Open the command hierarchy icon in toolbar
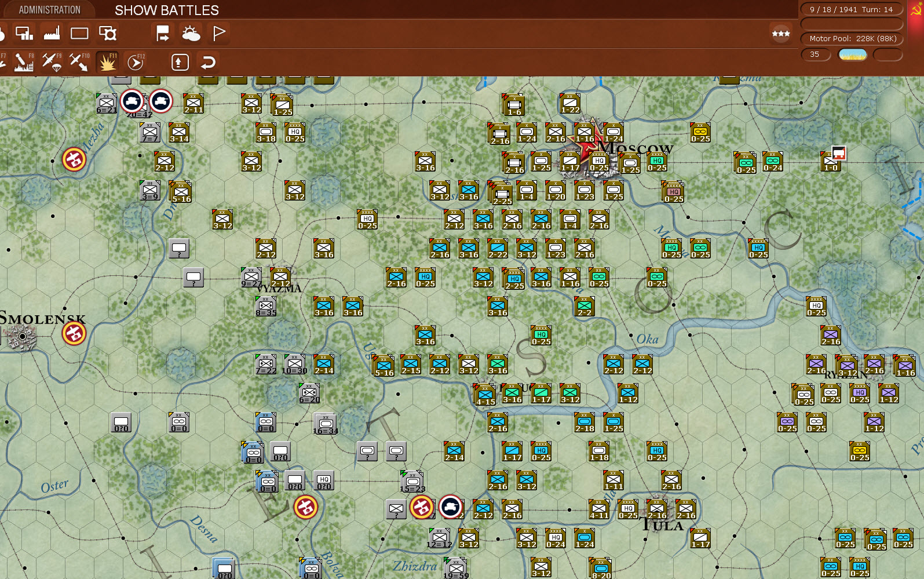 [x=24, y=34]
